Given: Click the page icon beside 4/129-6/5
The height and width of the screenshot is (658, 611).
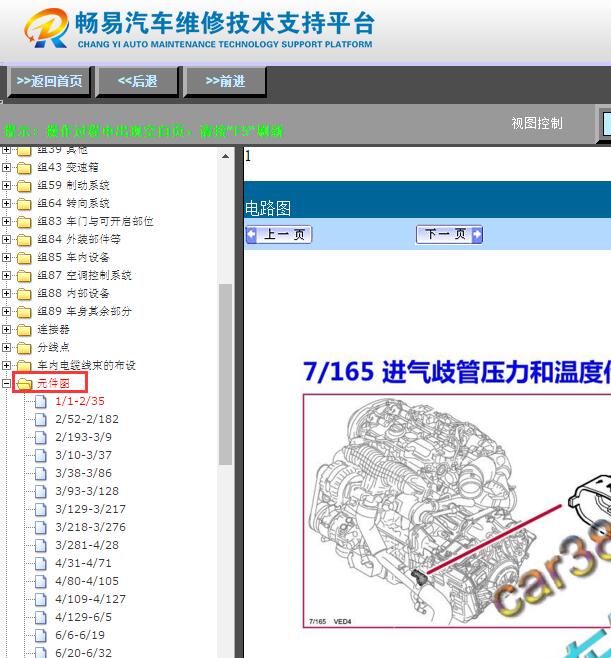Looking at the screenshot, I should pos(41,618).
